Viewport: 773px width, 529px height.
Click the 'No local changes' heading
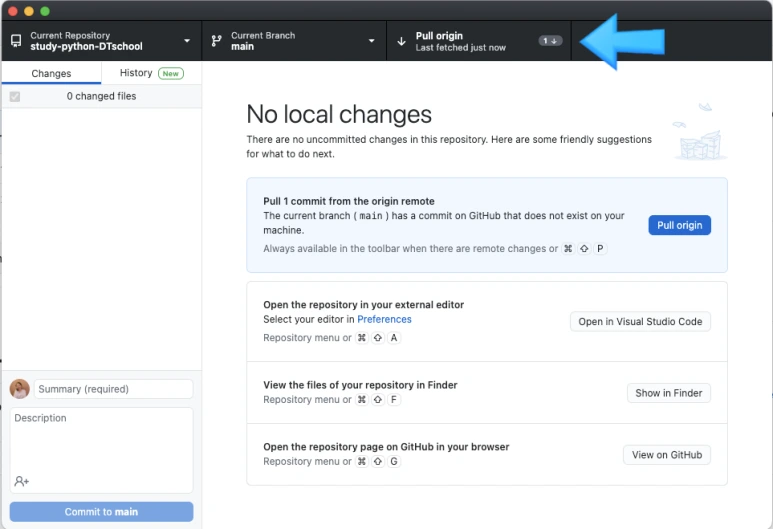coord(339,114)
